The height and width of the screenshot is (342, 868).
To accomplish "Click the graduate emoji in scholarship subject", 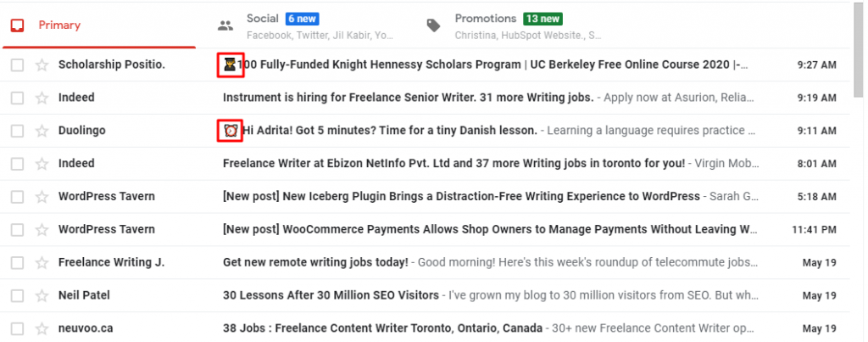I will (x=230, y=65).
